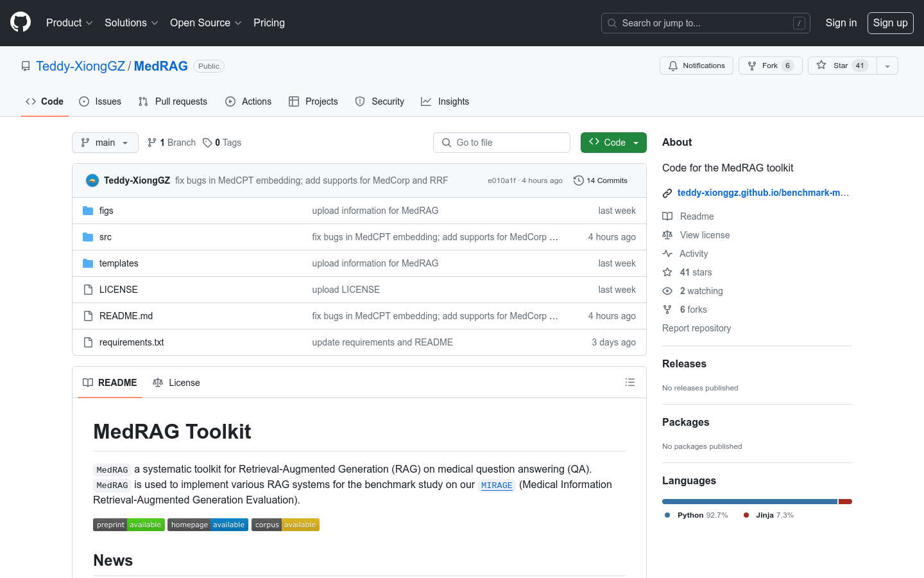View the 14 Commits history

click(601, 180)
